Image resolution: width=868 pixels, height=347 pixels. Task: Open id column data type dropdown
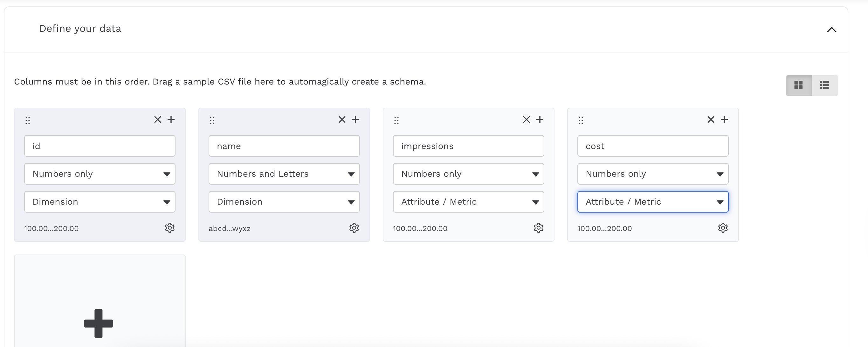tap(100, 174)
